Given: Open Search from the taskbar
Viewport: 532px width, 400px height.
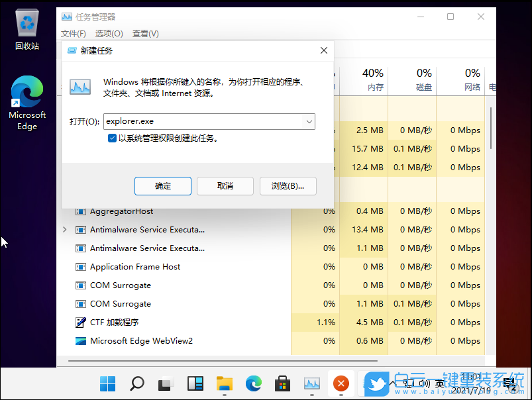Looking at the screenshot, I should (136, 383).
